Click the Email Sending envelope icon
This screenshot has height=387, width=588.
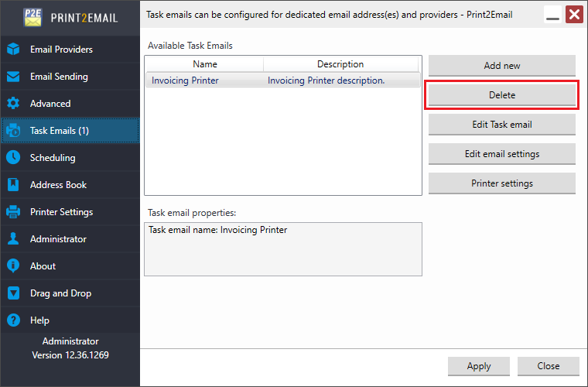click(x=13, y=77)
